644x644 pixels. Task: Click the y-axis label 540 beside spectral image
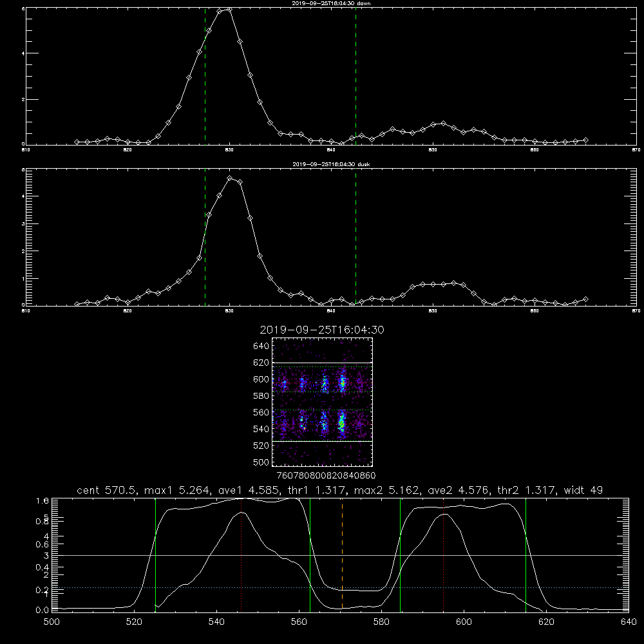tap(261, 429)
